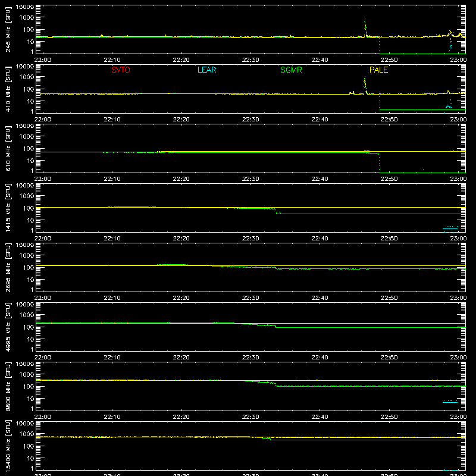
Task: Click 22:30 tick under 8800 MHz panel
Action: click(250, 417)
